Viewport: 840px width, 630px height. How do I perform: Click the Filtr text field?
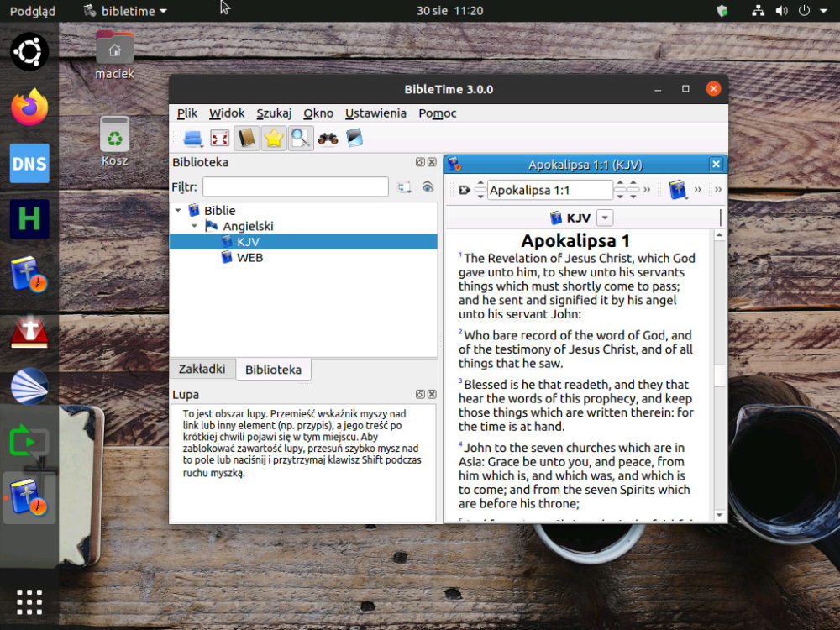coord(296,187)
